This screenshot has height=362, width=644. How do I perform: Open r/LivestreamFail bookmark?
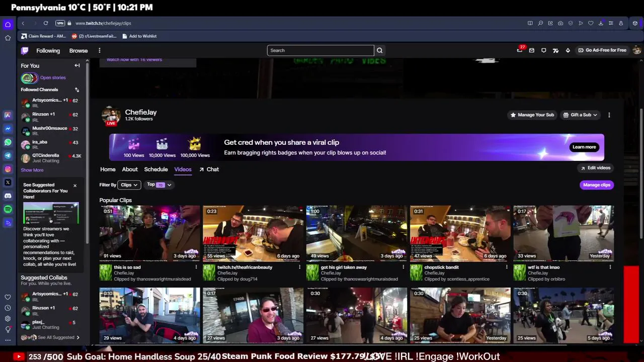(94, 36)
